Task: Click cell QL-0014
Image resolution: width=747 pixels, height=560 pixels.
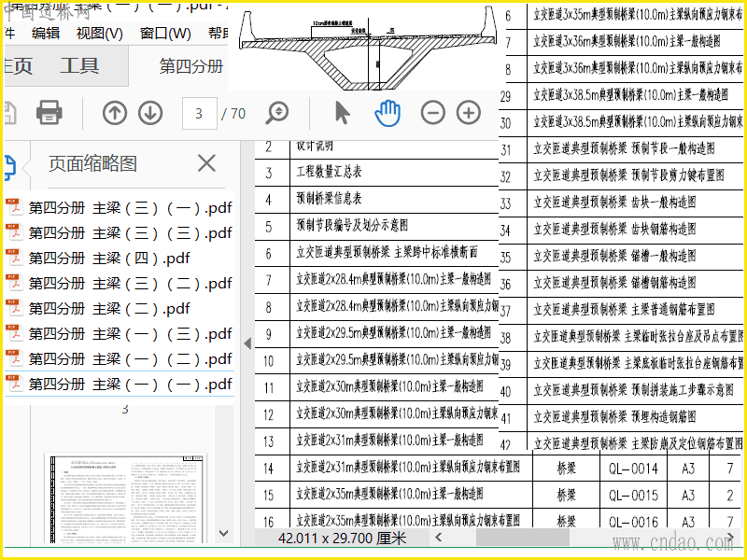Action: (x=633, y=469)
